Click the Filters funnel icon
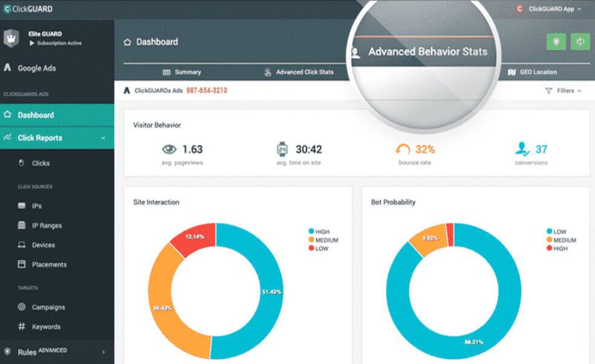The height and width of the screenshot is (364, 595). pyautogui.click(x=549, y=91)
